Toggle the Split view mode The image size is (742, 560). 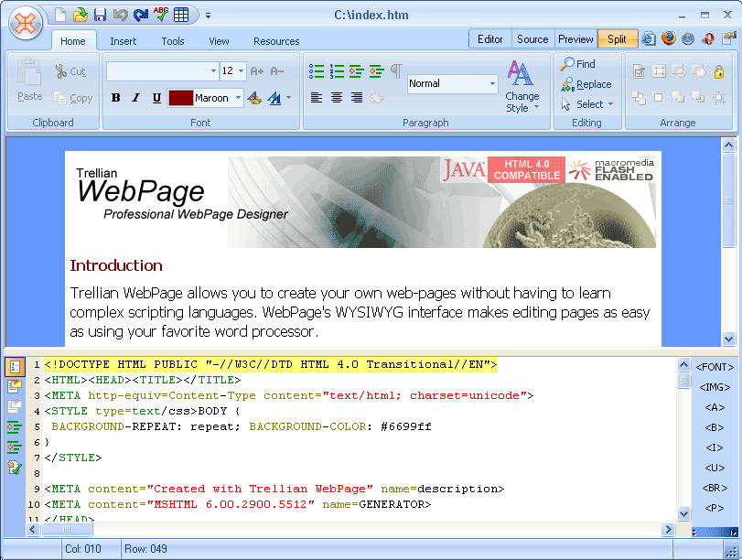[617, 38]
